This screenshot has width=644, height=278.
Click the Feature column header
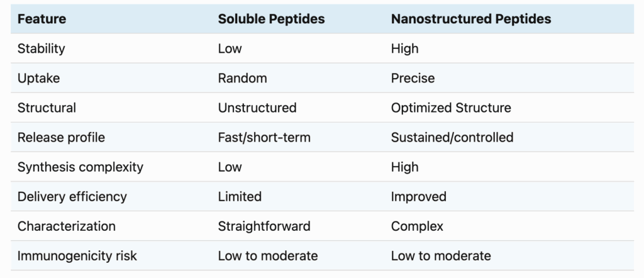click(x=42, y=19)
